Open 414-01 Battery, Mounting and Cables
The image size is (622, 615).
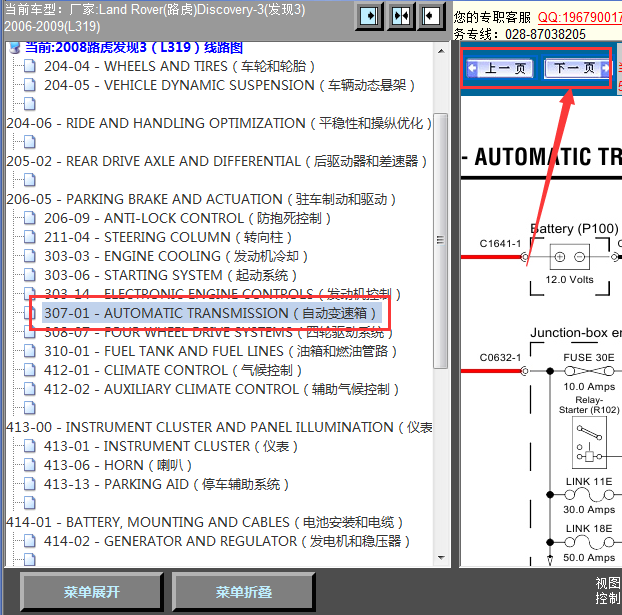pos(205,522)
